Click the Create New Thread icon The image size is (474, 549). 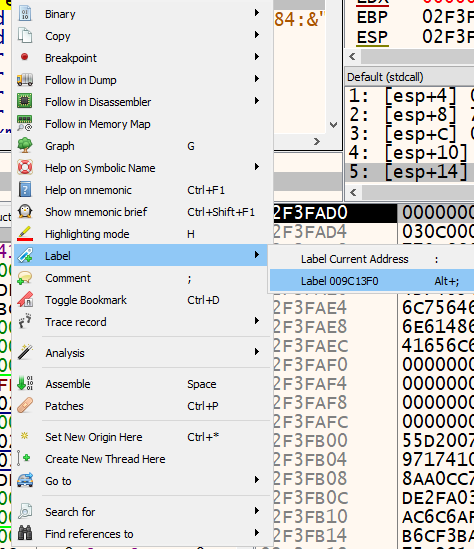tap(24, 458)
